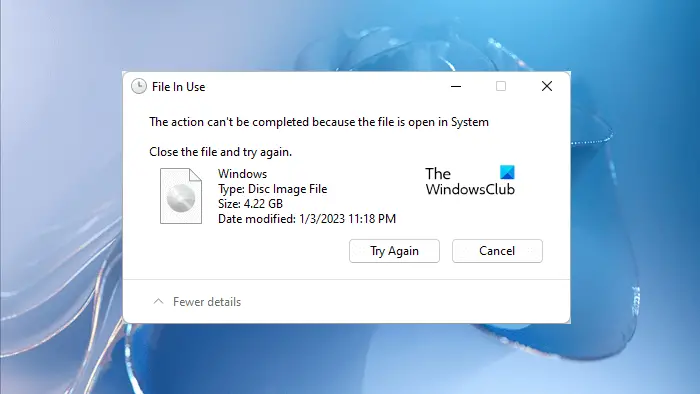
Task: Click the Disc Image File icon
Action: 181,196
